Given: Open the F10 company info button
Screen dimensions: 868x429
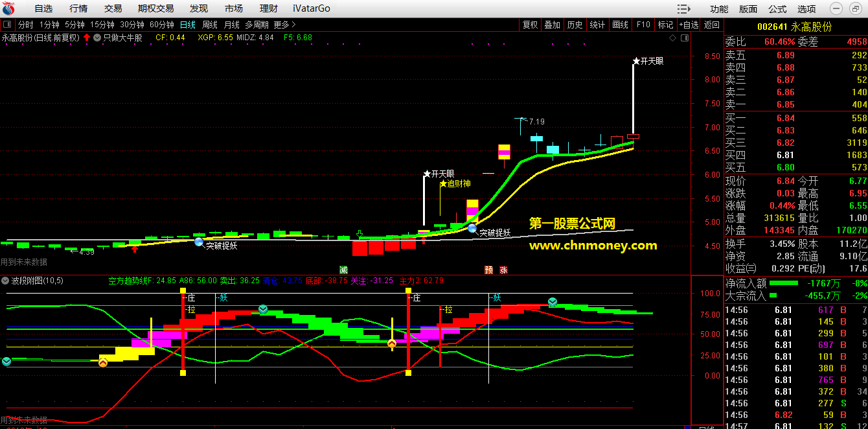Looking at the screenshot, I should point(643,25).
